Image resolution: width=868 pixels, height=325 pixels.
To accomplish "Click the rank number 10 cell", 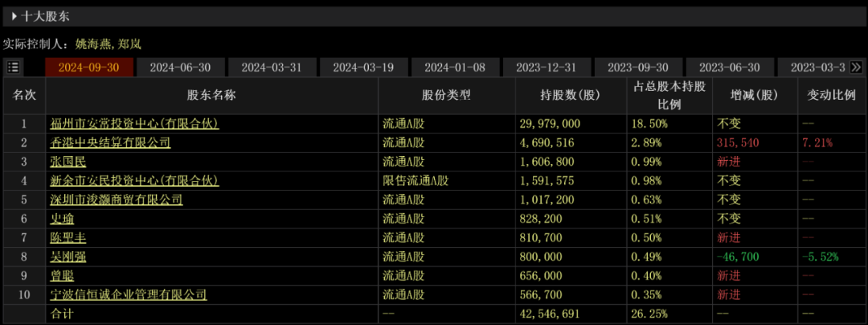I will (24, 294).
